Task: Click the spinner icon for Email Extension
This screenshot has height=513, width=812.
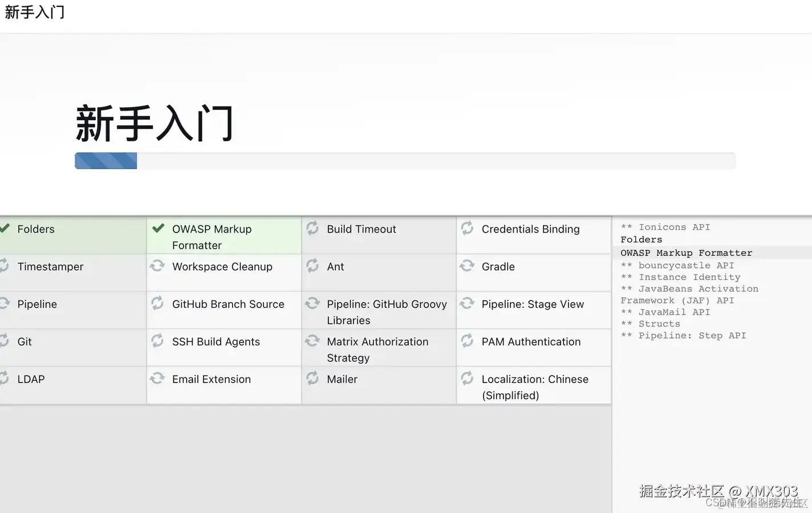Action: 157,378
